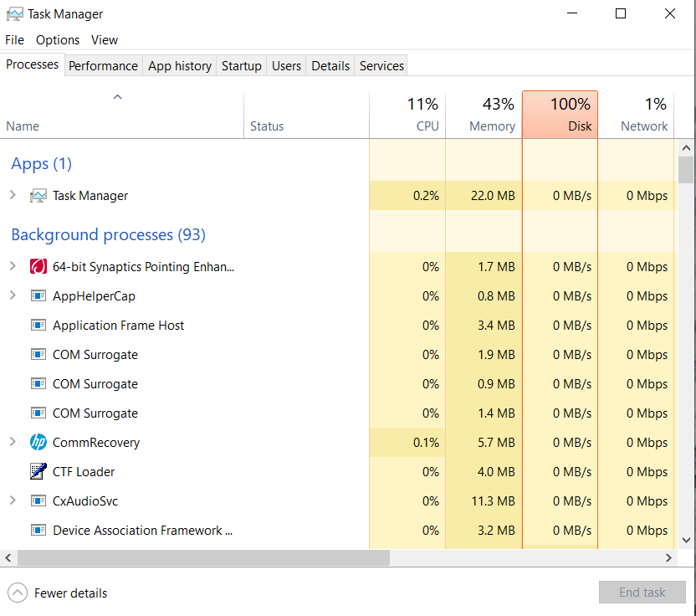Select Device Association Framework process
Image resolution: width=696 pixels, height=616 pixels.
(x=339, y=531)
